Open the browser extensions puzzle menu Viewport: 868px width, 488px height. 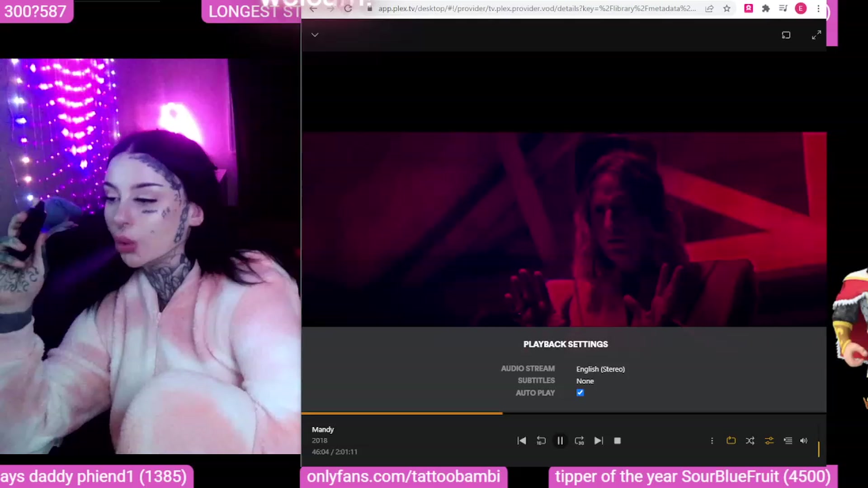pyautogui.click(x=766, y=9)
